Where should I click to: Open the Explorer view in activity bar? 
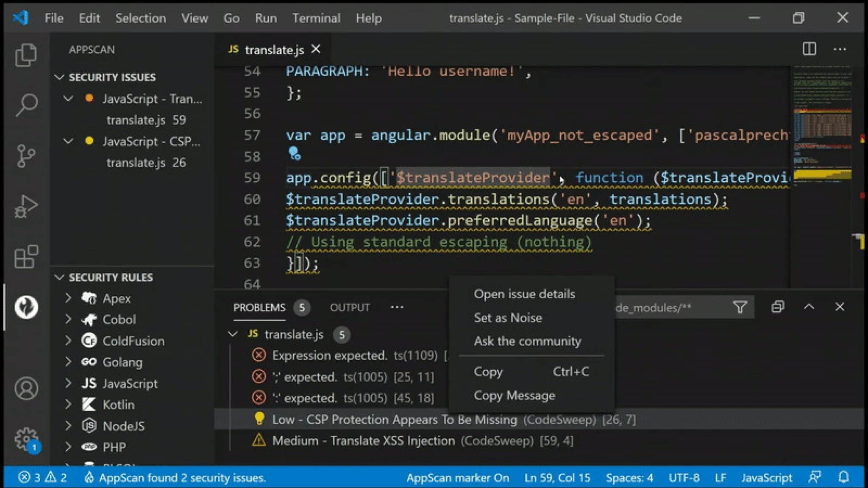(26, 55)
